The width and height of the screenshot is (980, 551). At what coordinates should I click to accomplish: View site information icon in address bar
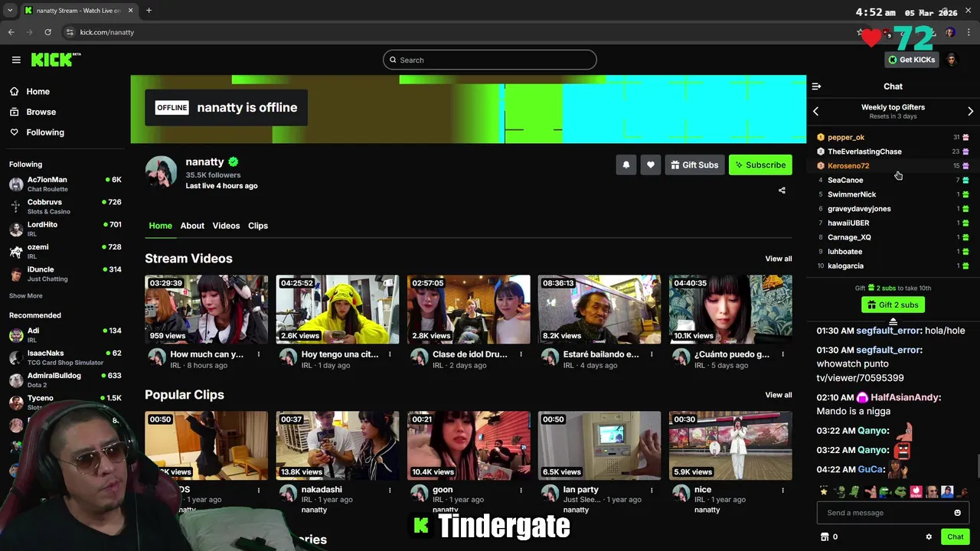click(70, 32)
